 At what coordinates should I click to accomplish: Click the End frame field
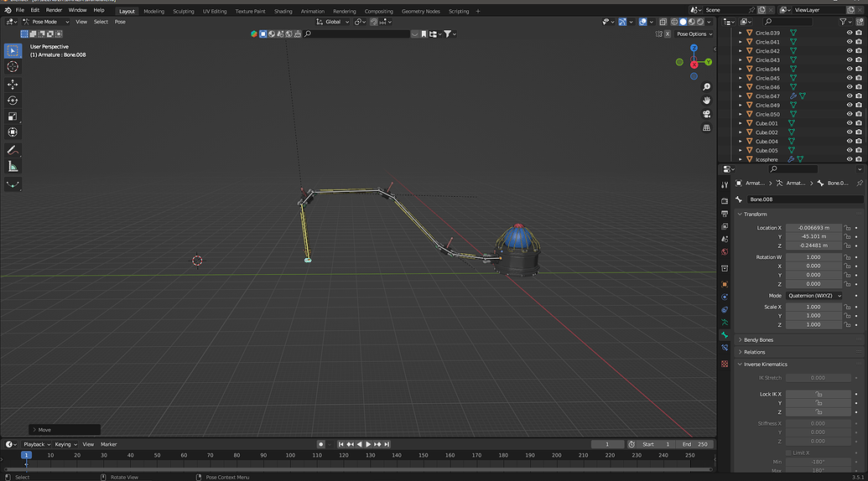[x=694, y=444]
